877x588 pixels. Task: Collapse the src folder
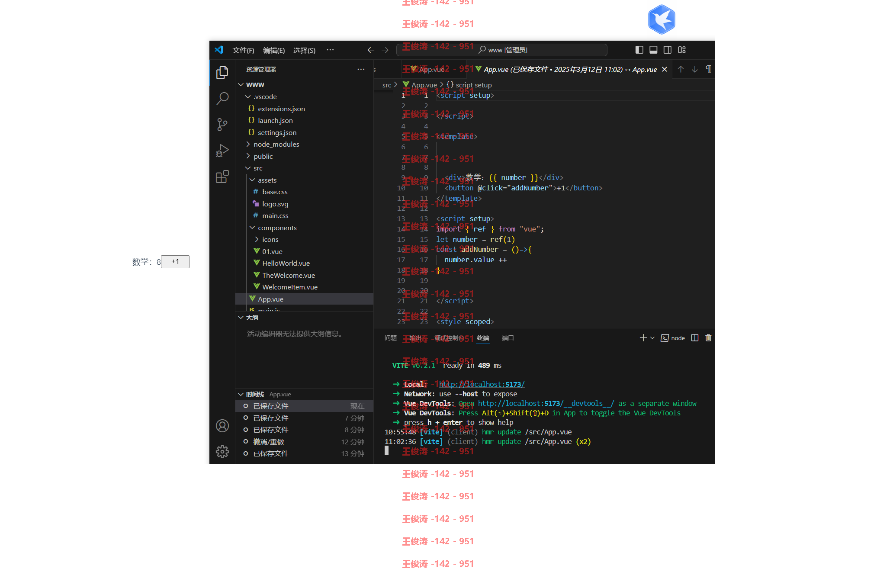304,168
